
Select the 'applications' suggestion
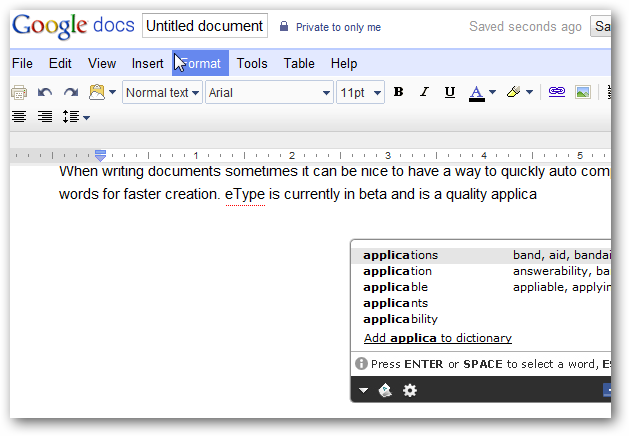pos(400,256)
